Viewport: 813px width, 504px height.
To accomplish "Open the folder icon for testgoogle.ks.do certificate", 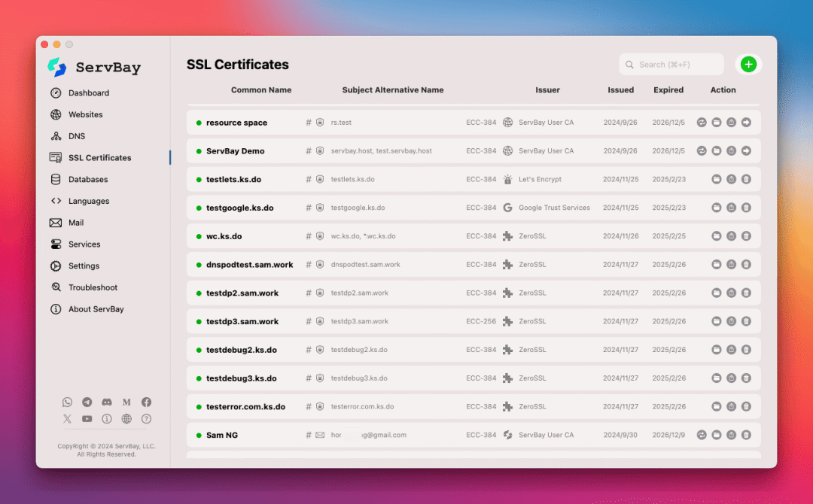I will [717, 208].
